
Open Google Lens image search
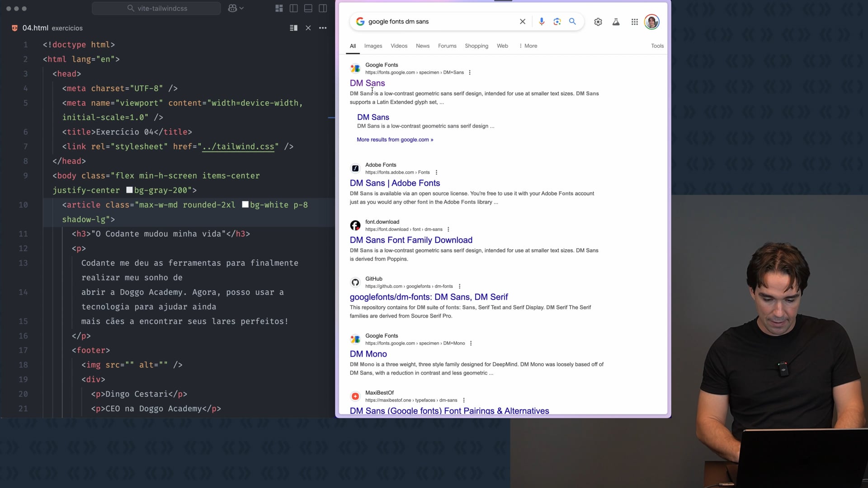(x=557, y=21)
